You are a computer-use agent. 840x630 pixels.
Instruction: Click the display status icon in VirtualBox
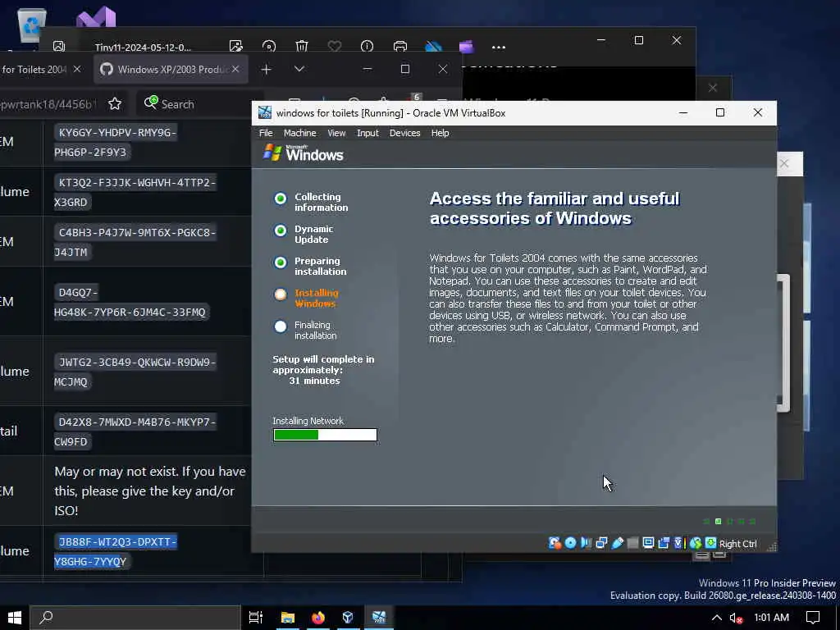point(648,543)
